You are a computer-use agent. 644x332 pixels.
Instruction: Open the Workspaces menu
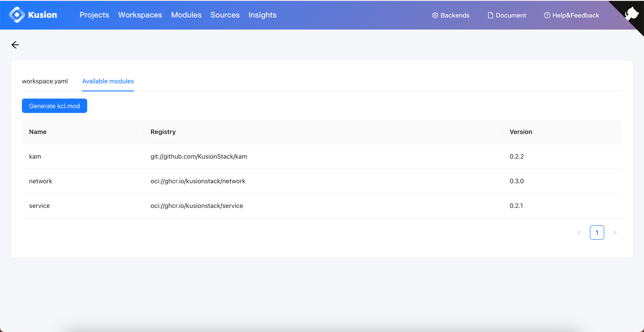point(140,15)
